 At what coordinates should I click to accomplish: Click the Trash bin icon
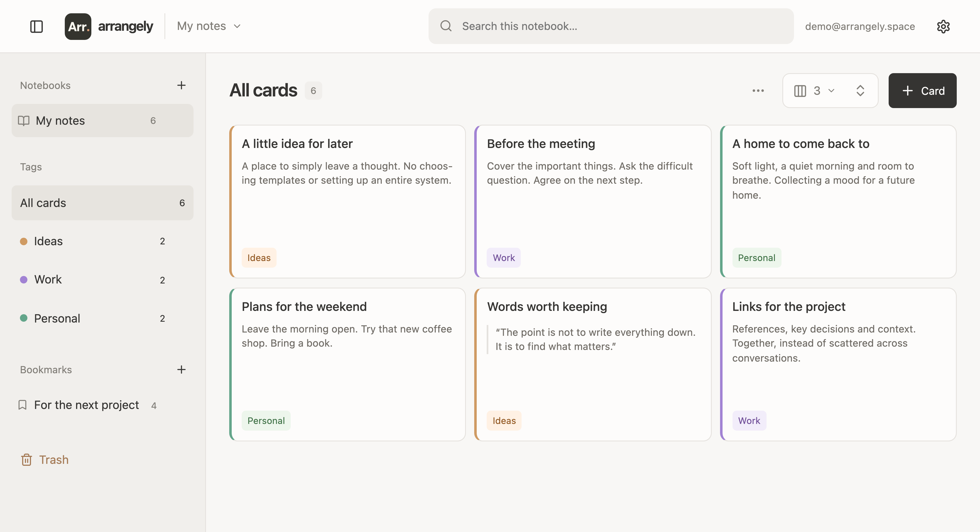(x=26, y=460)
